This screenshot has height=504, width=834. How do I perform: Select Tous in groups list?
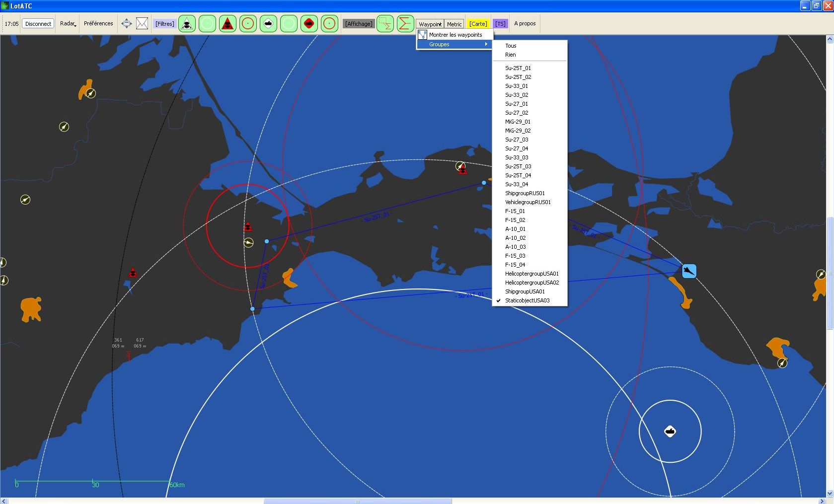coord(511,46)
